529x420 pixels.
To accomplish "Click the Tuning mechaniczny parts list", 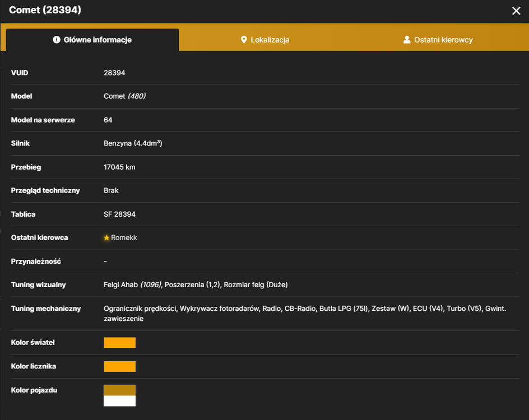I will tap(305, 314).
